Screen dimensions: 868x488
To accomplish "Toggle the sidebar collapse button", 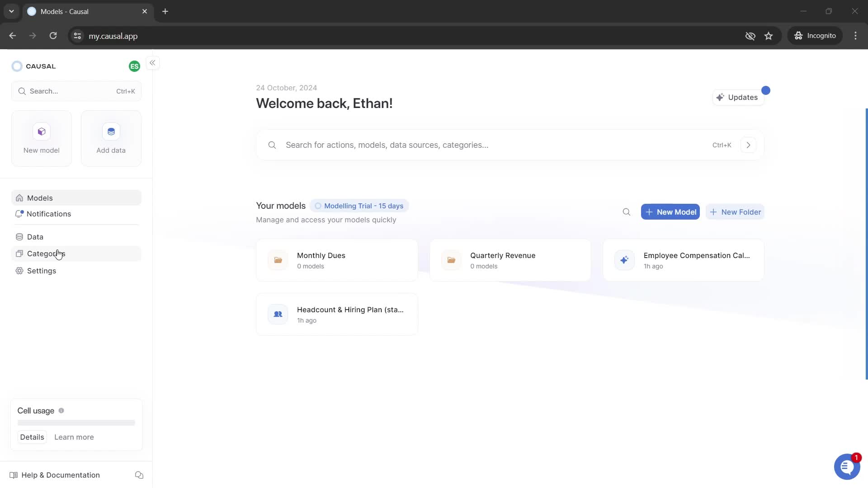I will pyautogui.click(x=153, y=63).
